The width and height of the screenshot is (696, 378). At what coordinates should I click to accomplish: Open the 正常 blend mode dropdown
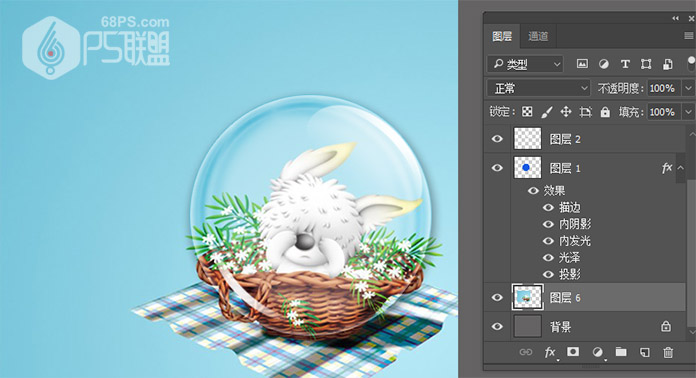tap(539, 88)
